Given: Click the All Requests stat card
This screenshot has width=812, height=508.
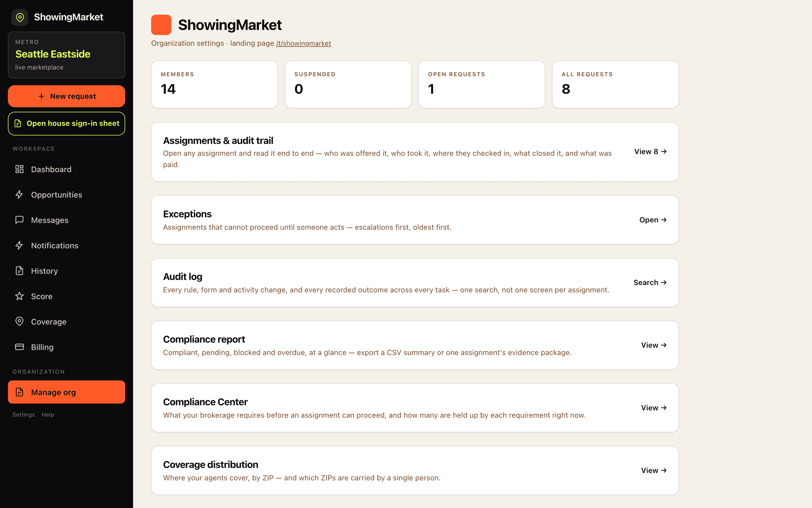Looking at the screenshot, I should click(615, 84).
